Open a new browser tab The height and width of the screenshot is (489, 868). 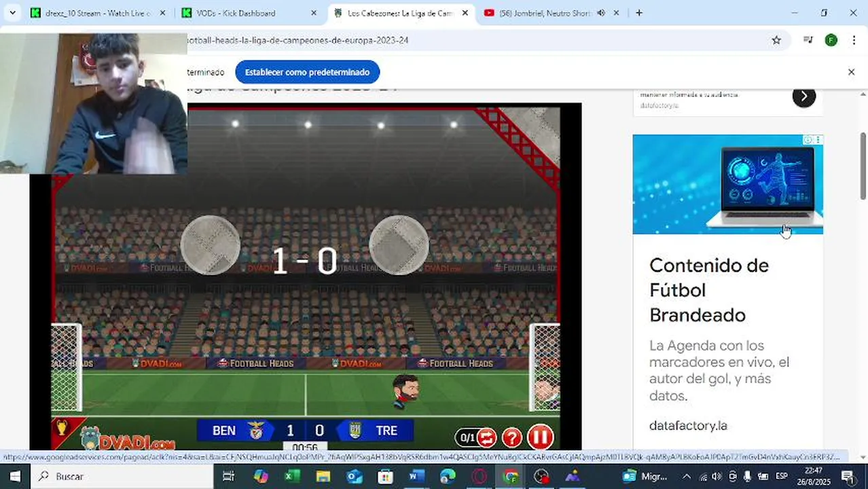[x=639, y=13]
